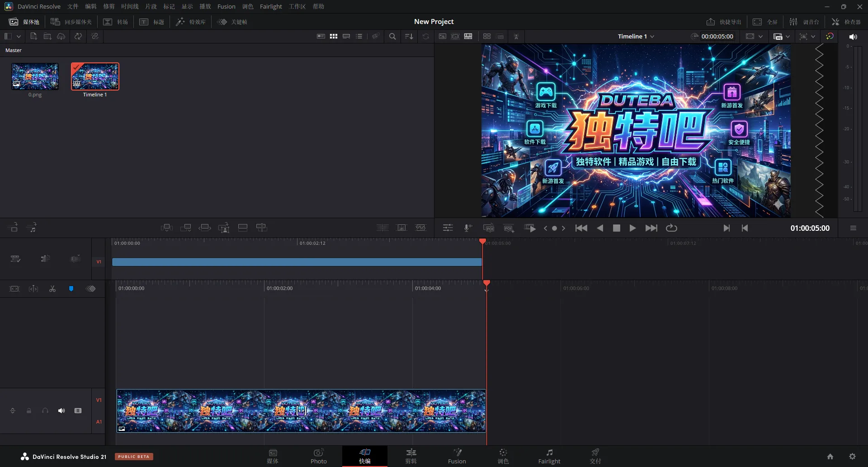The width and height of the screenshot is (868, 467).
Task: Select the Timeline 1 thumbnail in media pool
Action: point(95,76)
